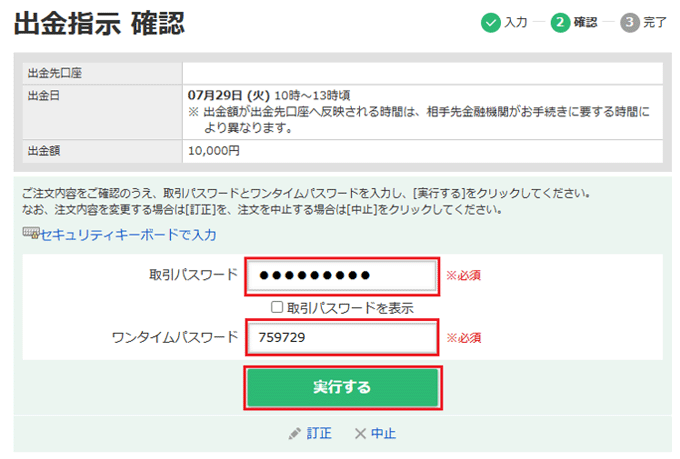Click into the ワンタイムパスワード field

click(x=342, y=338)
